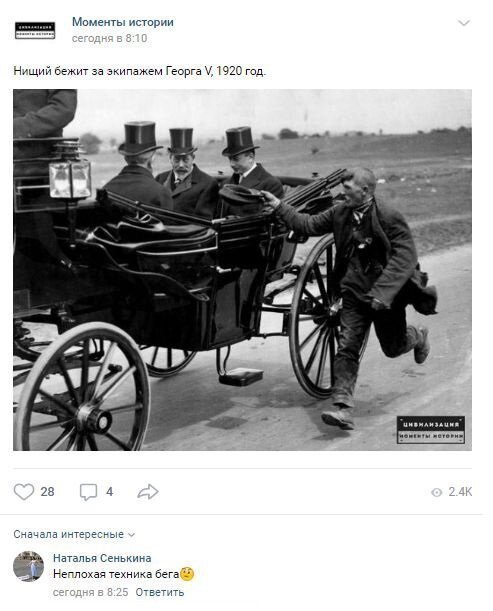Share the post with the arrow icon
493x611 pixels.
coord(148,492)
